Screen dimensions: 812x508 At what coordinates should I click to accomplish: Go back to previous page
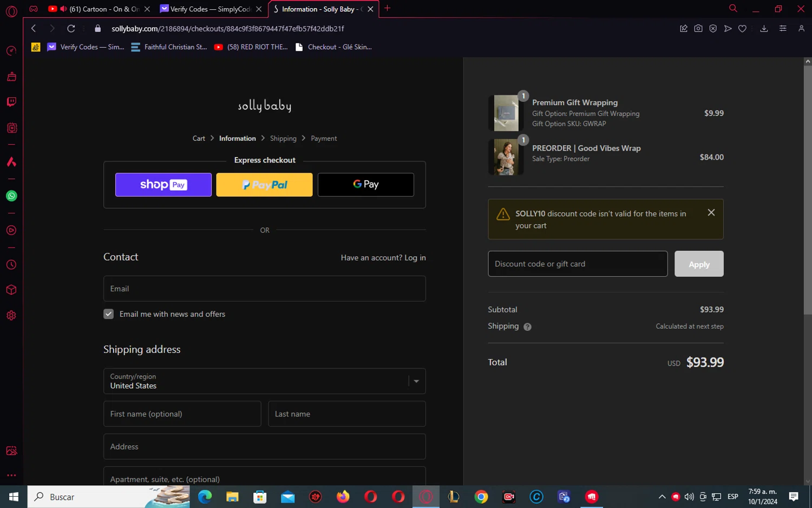point(34,29)
